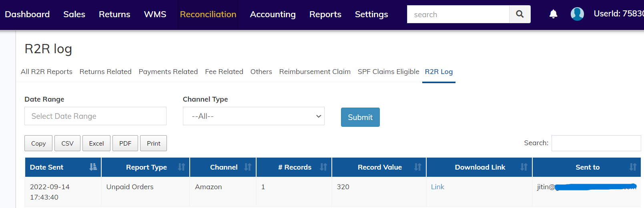This screenshot has width=644, height=208.
Task: Switch to Fee Related tab
Action: [224, 72]
